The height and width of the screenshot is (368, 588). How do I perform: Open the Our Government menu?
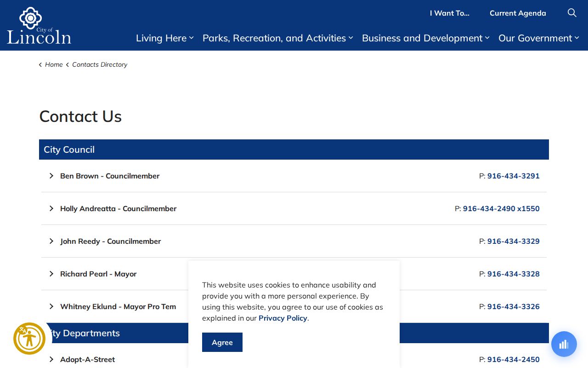[x=539, y=38]
